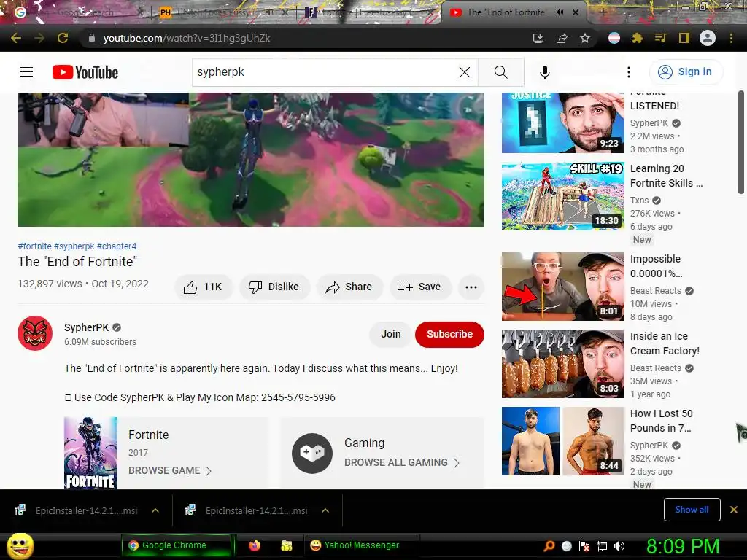Subscribe to SypherPK
This screenshot has height=560, width=747.
(x=449, y=334)
